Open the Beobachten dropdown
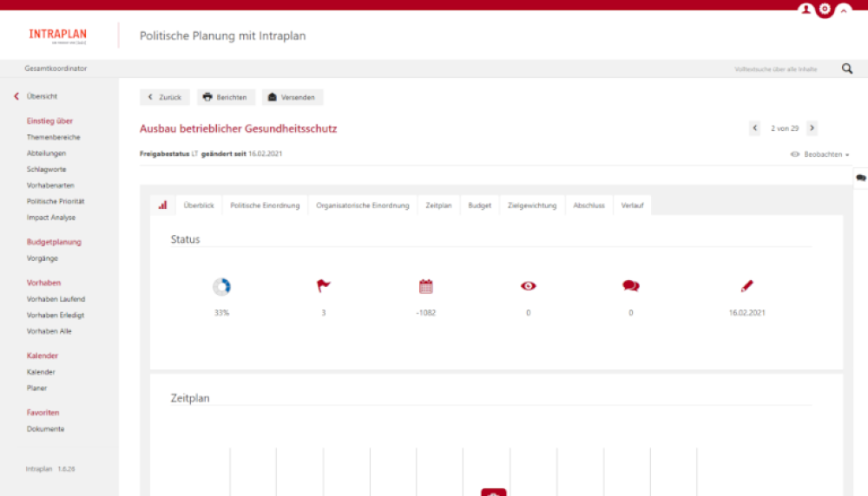868x496 pixels. click(x=820, y=154)
